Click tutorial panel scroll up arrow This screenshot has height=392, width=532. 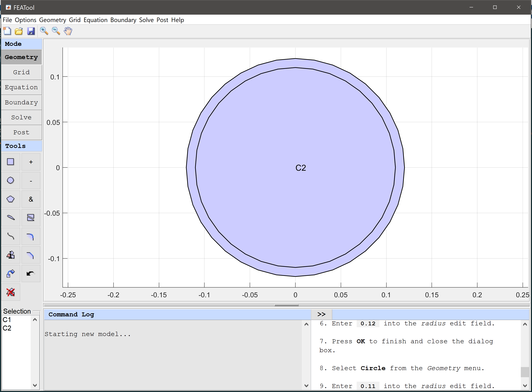[525, 324]
